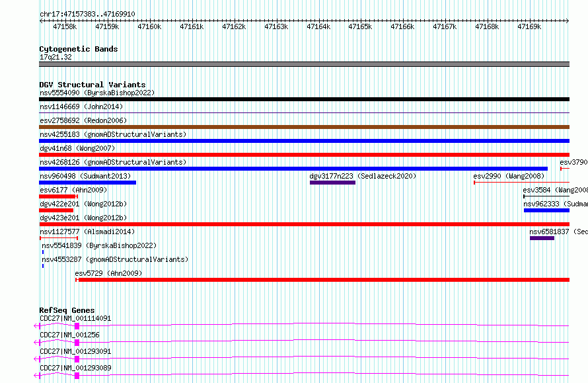
Task: Click the nsv1127577 Alsmadi2014 red line
Action: click(59, 238)
